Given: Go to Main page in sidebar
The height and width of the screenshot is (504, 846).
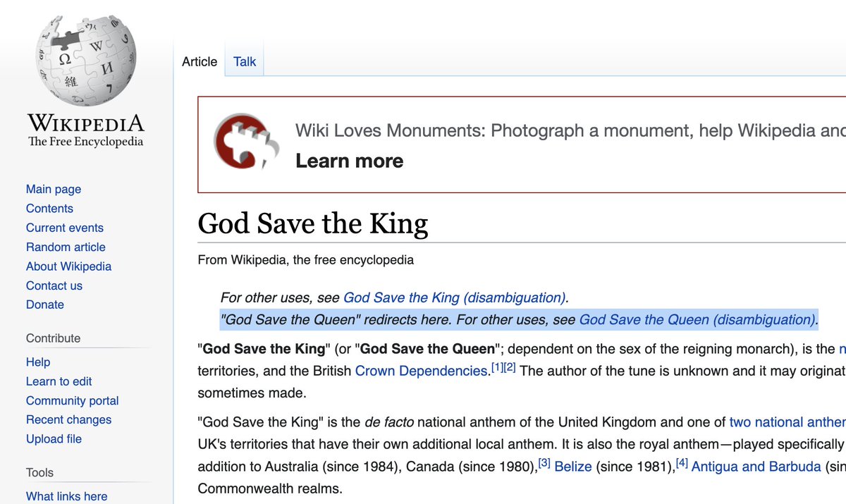Looking at the screenshot, I should coord(54,189).
